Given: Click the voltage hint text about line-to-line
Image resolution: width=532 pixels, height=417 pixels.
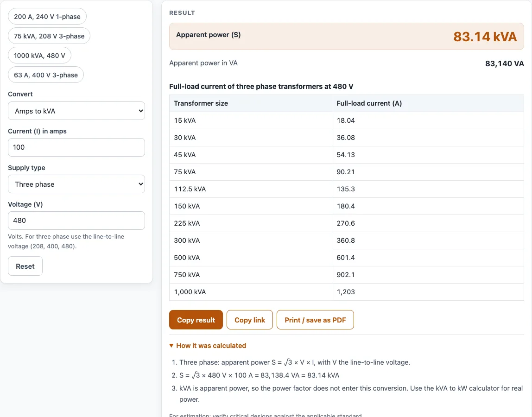Looking at the screenshot, I should tap(66, 241).
